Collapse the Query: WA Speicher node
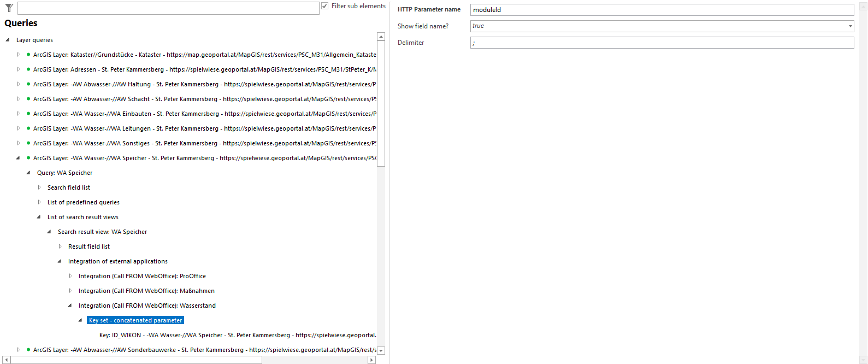The height and width of the screenshot is (364, 868). click(x=28, y=173)
